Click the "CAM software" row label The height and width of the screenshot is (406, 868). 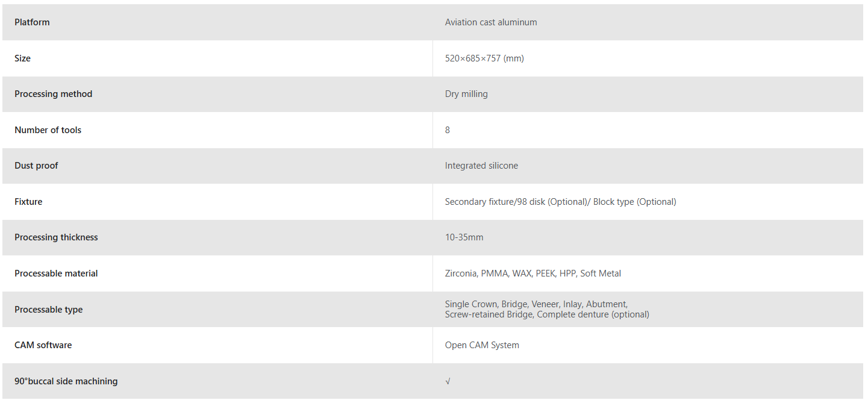click(43, 345)
